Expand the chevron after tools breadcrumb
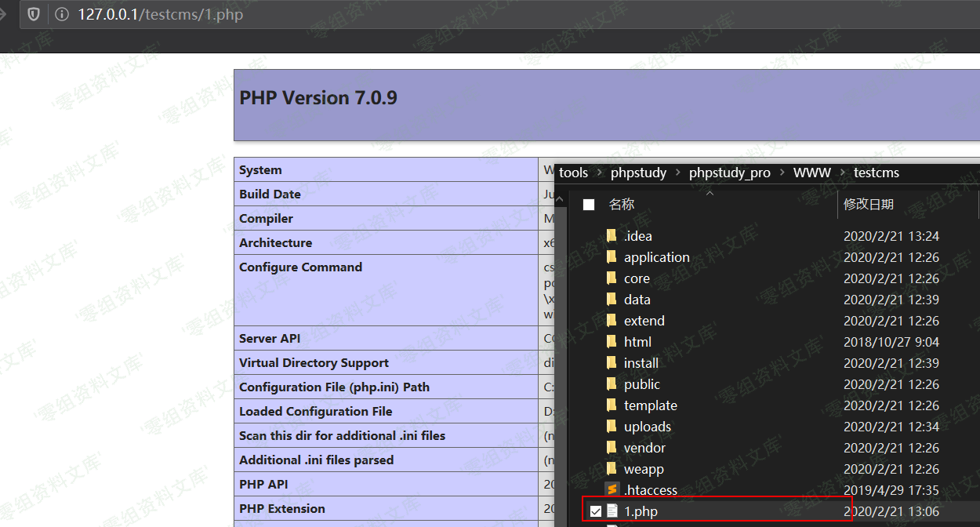Viewport: 980px width, 527px height. (x=599, y=173)
